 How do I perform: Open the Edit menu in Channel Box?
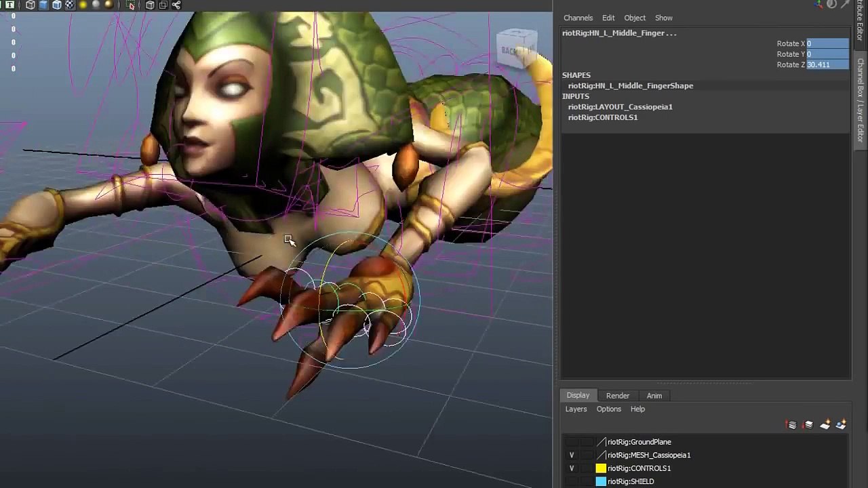pos(608,18)
